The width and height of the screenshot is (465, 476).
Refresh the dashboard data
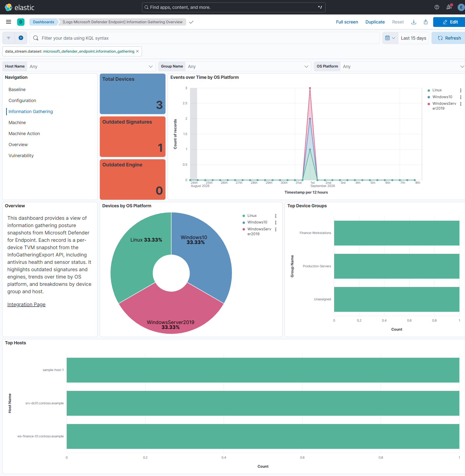[449, 38]
